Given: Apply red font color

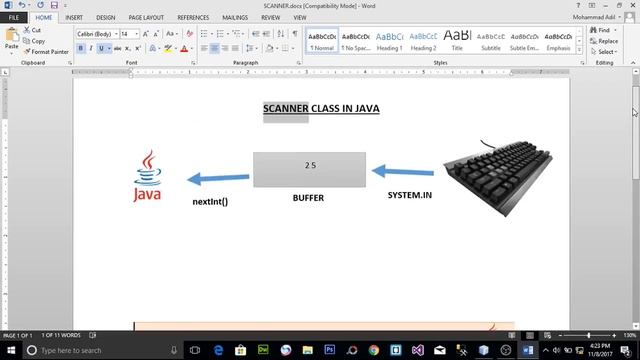Looking at the screenshot, I should pos(184,48).
